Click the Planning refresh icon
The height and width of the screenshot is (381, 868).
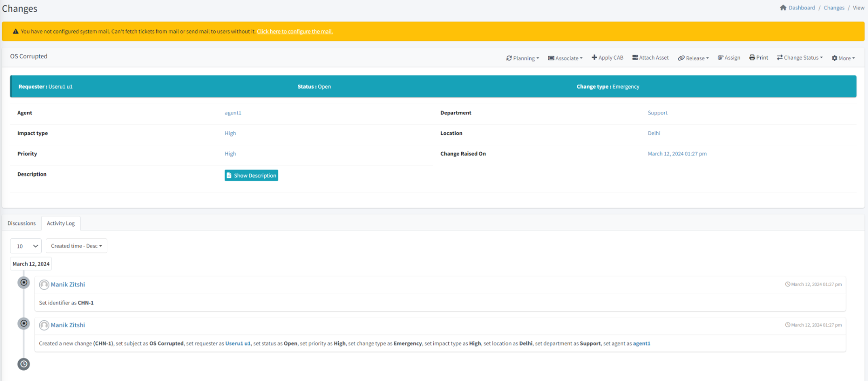509,58
